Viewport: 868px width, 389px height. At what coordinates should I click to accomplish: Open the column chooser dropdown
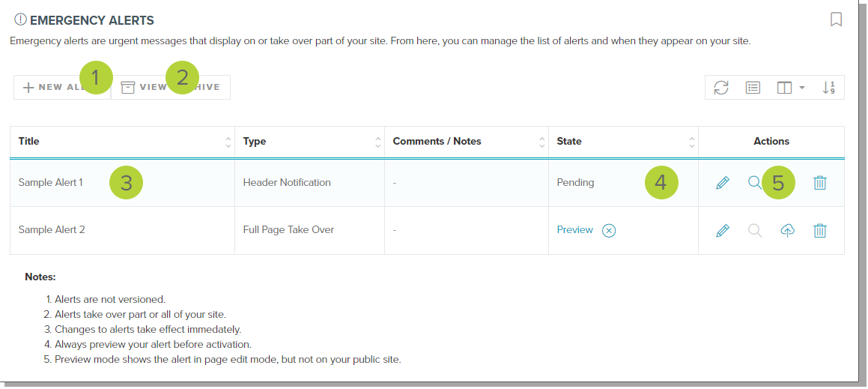point(790,88)
